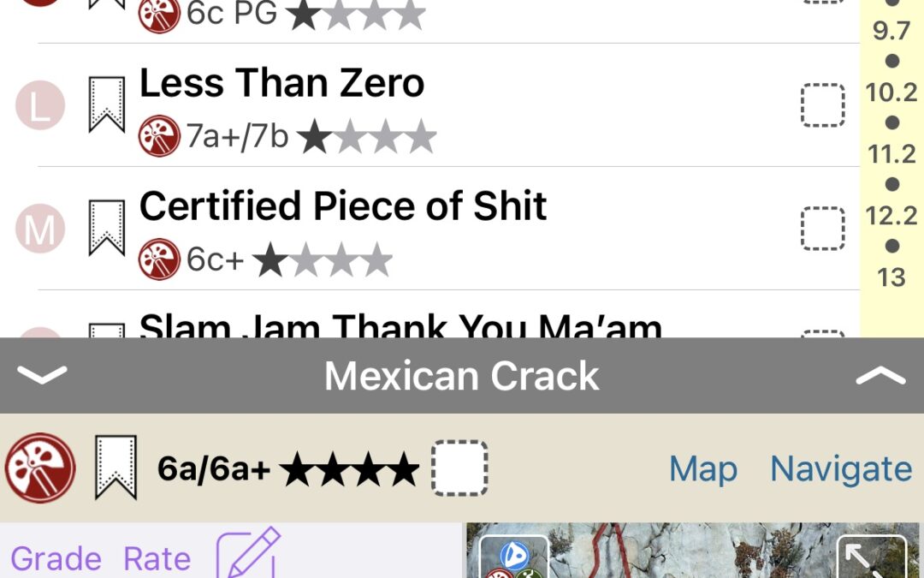924x578 pixels.
Task: Tap the M route marker circle
Action: coord(40,229)
